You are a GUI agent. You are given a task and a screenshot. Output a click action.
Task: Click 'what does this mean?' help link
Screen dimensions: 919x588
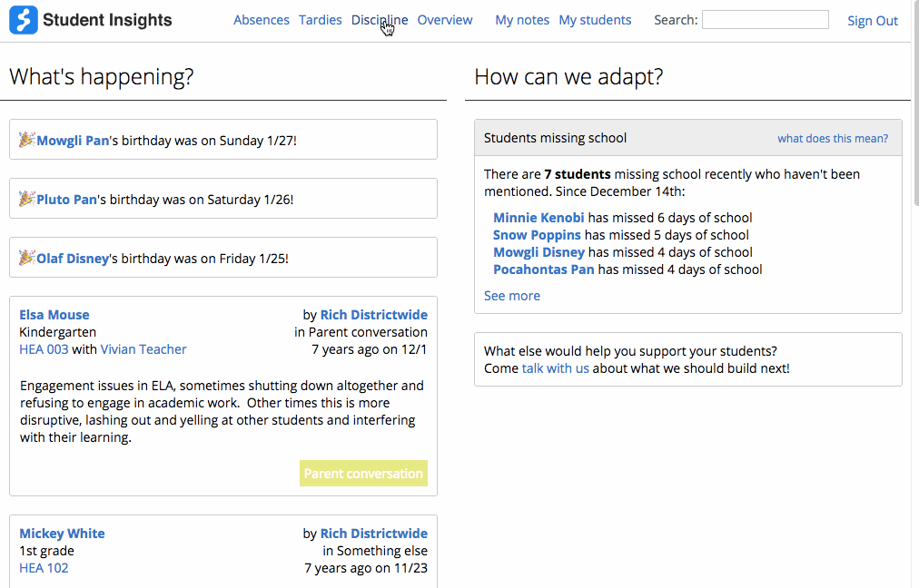coord(833,139)
